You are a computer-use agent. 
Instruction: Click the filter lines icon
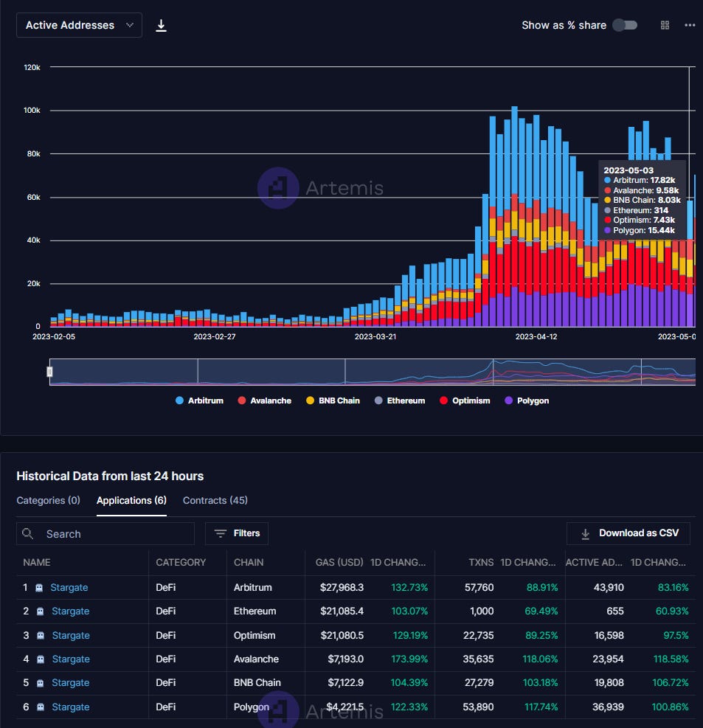221,533
